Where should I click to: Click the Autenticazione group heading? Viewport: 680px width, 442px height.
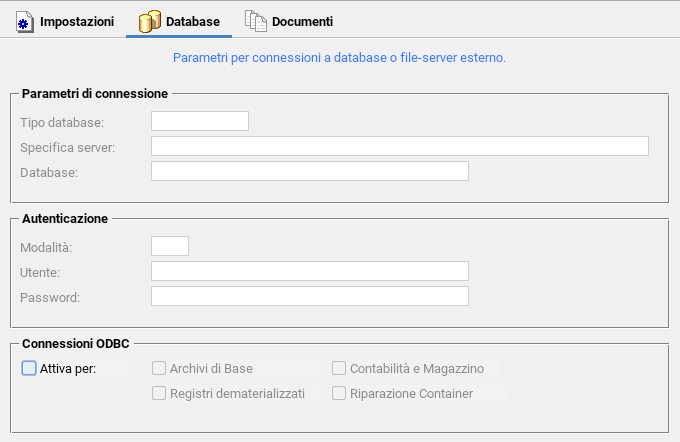click(x=65, y=219)
